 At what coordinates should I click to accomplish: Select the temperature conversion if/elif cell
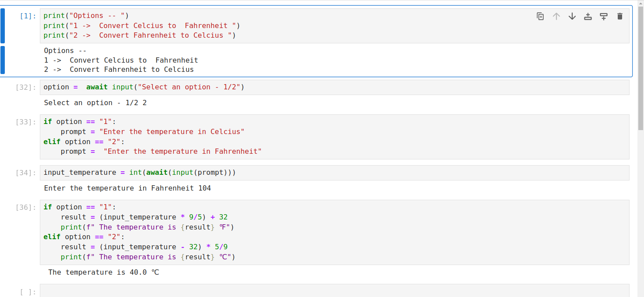[175, 232]
